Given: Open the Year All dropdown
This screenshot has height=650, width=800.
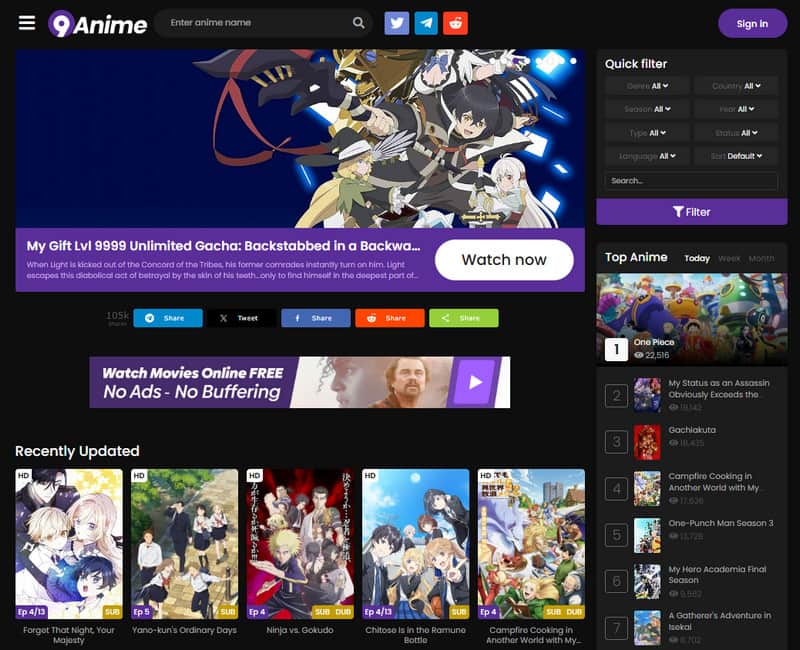Looking at the screenshot, I should [x=737, y=109].
